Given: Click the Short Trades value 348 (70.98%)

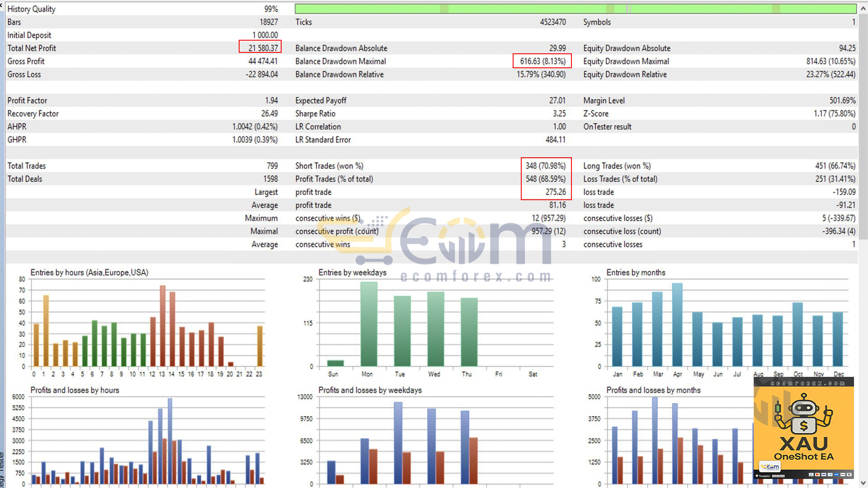Looking at the screenshot, I should (545, 166).
